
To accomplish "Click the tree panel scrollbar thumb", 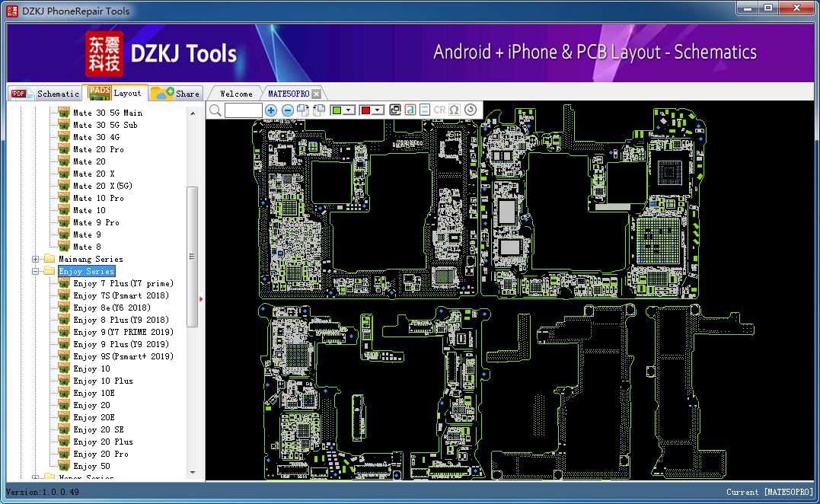I will coord(193,257).
